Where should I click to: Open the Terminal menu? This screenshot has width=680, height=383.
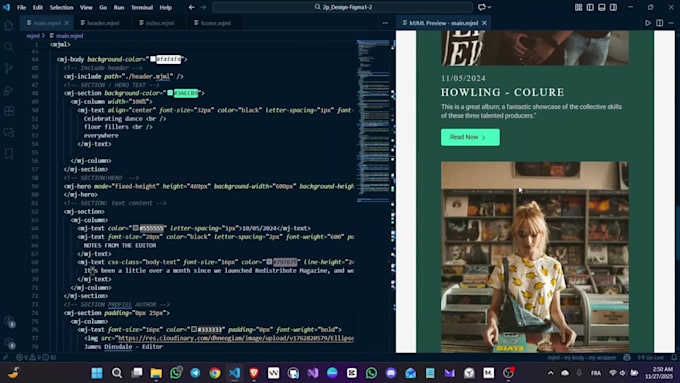(x=142, y=7)
